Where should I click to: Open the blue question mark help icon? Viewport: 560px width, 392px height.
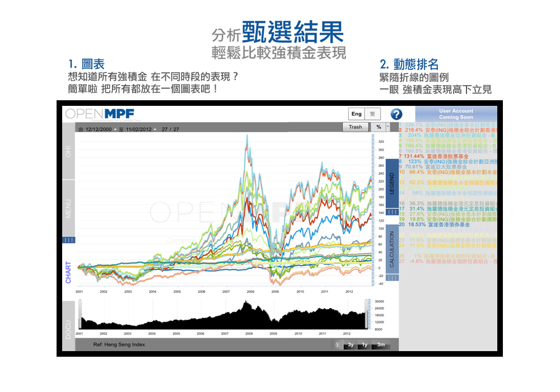(x=396, y=114)
